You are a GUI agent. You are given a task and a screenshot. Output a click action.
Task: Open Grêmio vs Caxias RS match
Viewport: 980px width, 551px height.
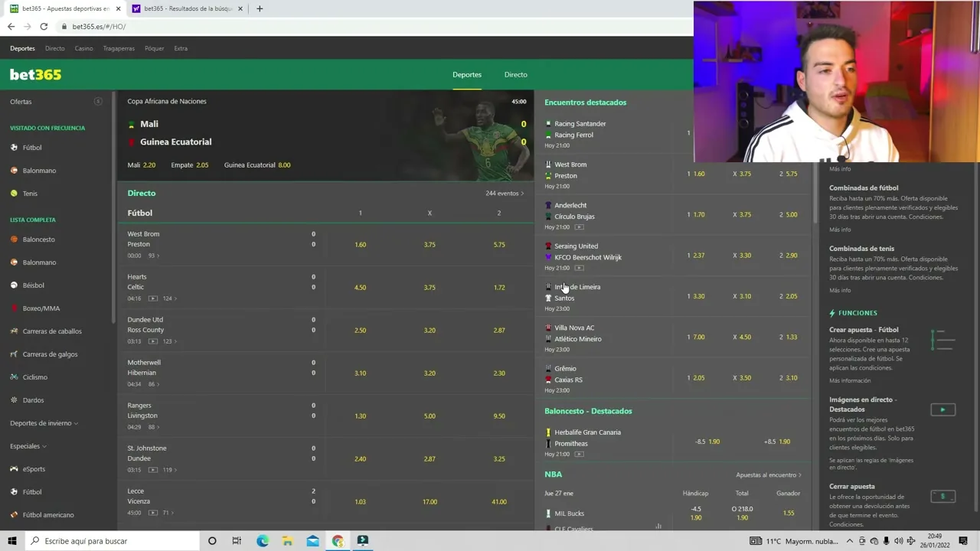tap(568, 374)
